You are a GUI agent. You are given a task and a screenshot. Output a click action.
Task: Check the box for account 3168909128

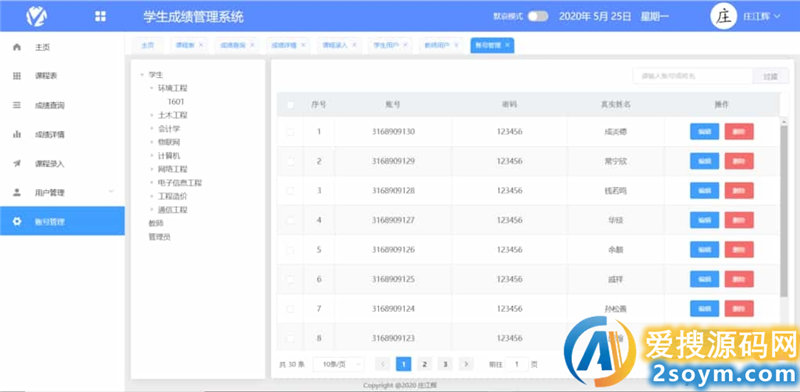click(x=291, y=191)
